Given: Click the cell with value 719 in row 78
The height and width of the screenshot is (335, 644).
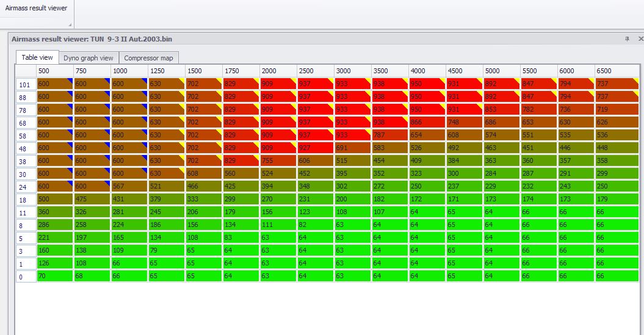Looking at the screenshot, I should [x=617, y=109].
